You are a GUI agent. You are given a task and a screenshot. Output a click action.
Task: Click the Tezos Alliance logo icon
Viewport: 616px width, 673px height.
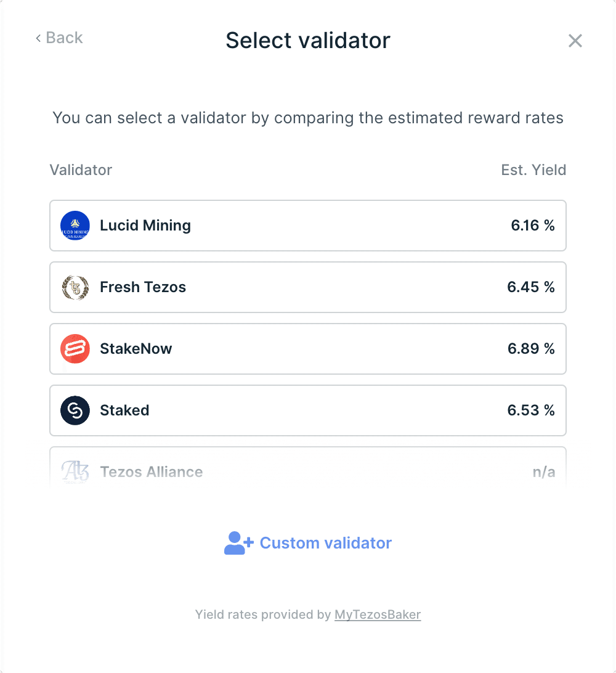pyautogui.click(x=75, y=472)
